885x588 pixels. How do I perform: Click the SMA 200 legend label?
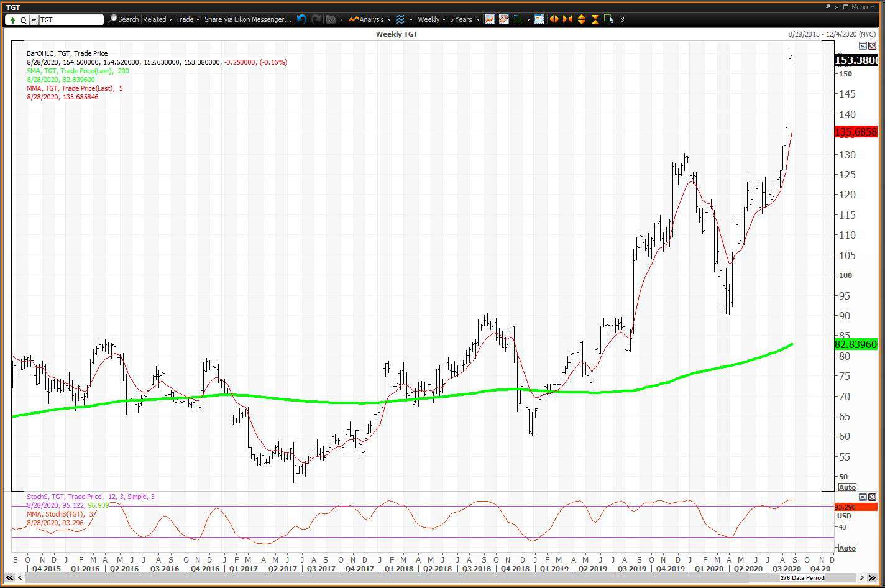pyautogui.click(x=78, y=71)
